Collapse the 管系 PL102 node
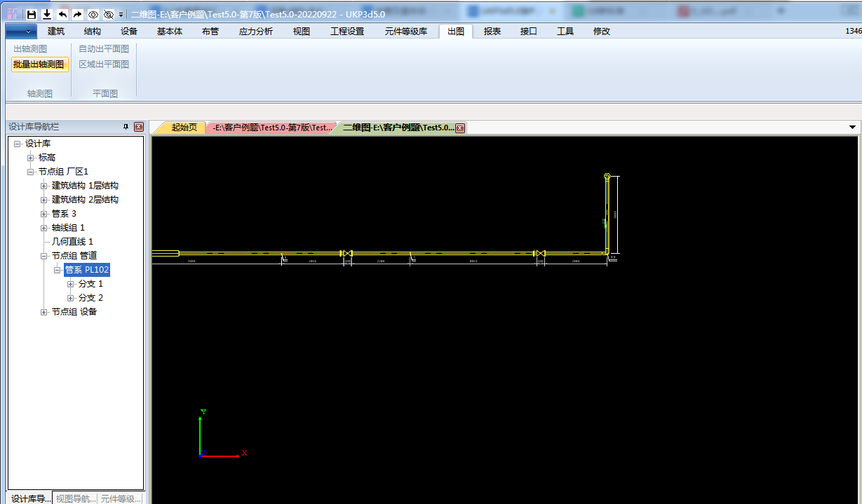 (x=57, y=270)
